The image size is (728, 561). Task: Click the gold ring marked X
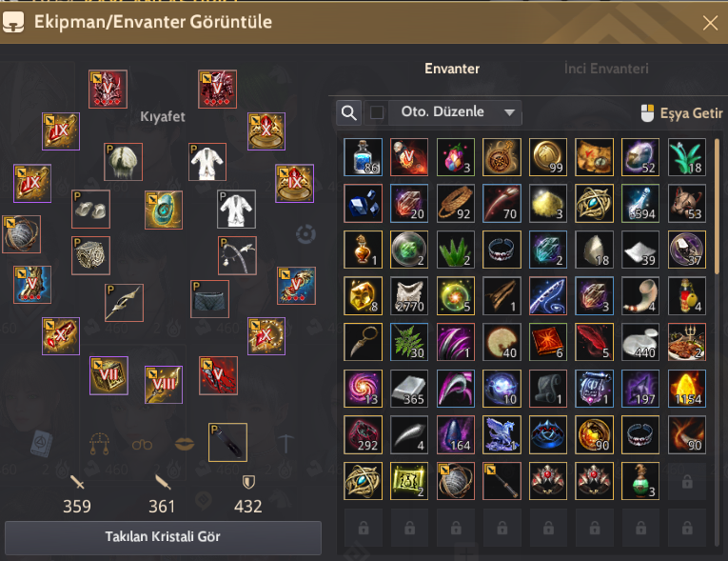coord(266,131)
